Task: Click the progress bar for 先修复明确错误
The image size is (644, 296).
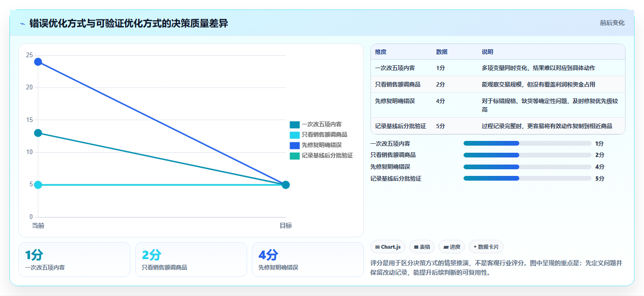Action: point(527,167)
